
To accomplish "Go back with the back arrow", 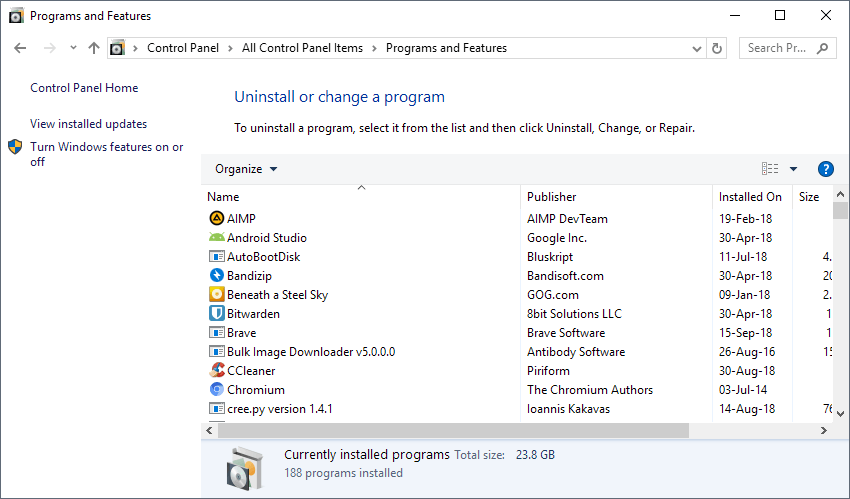I will click(x=20, y=48).
